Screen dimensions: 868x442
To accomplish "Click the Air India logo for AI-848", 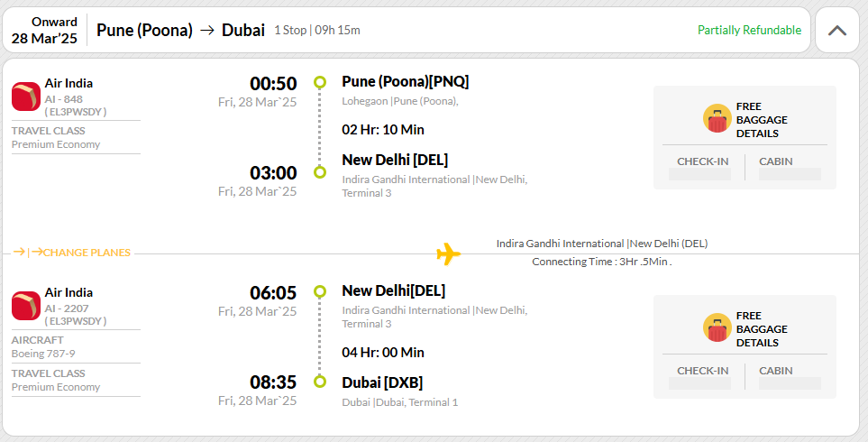I will (26, 97).
